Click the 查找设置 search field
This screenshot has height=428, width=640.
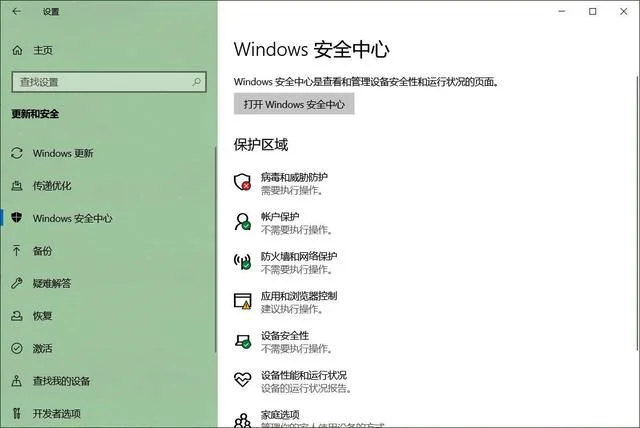click(109, 82)
